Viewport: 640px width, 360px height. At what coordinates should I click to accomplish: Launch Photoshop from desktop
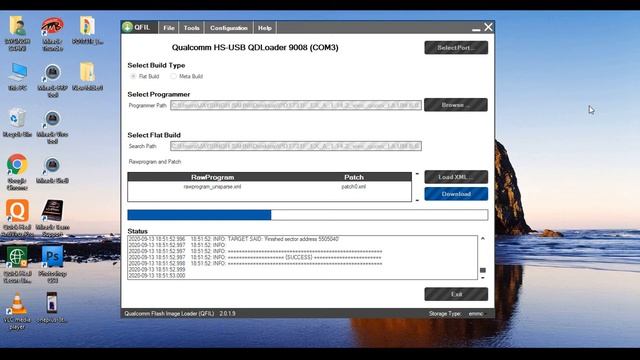[x=52, y=264]
